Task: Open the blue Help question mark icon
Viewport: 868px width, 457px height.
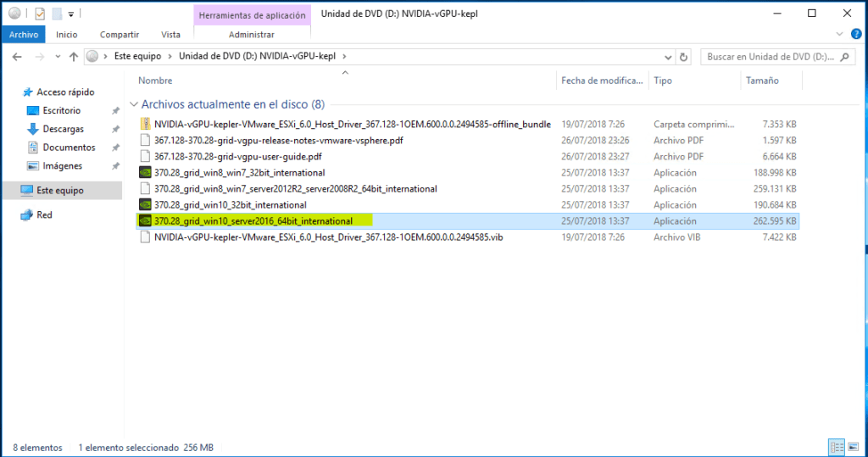Action: tap(856, 35)
